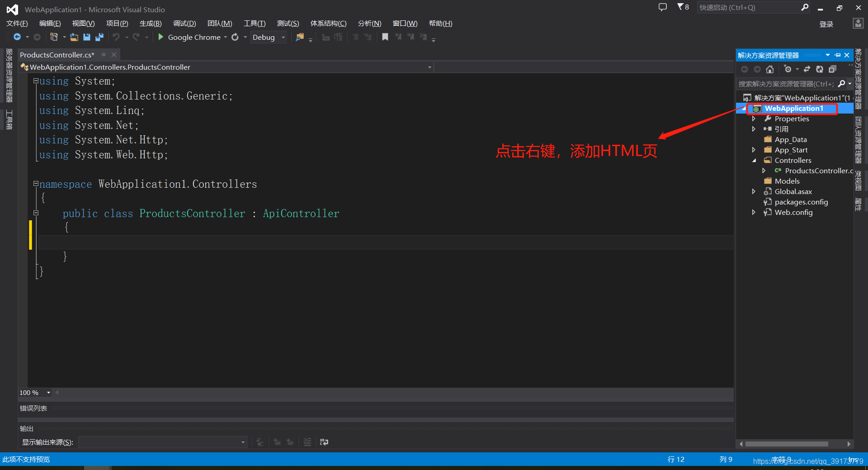Click the Quick Launch search magnifier

805,7
